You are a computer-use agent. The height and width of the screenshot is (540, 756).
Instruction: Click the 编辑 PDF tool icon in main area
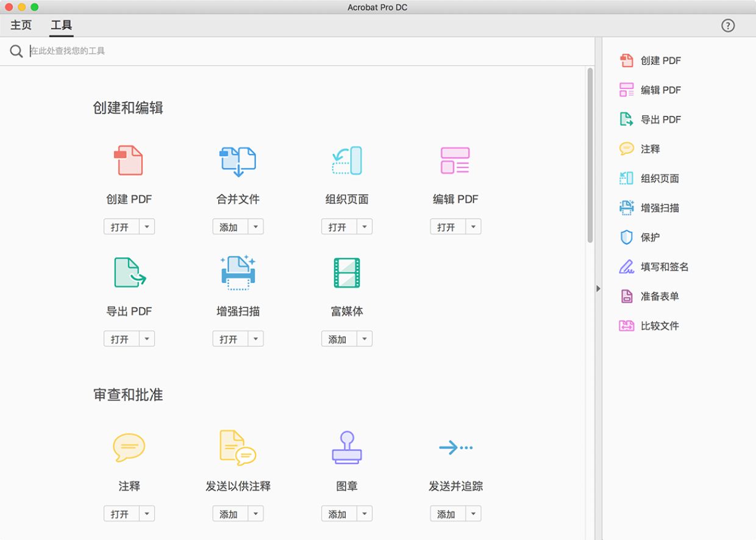point(455,160)
